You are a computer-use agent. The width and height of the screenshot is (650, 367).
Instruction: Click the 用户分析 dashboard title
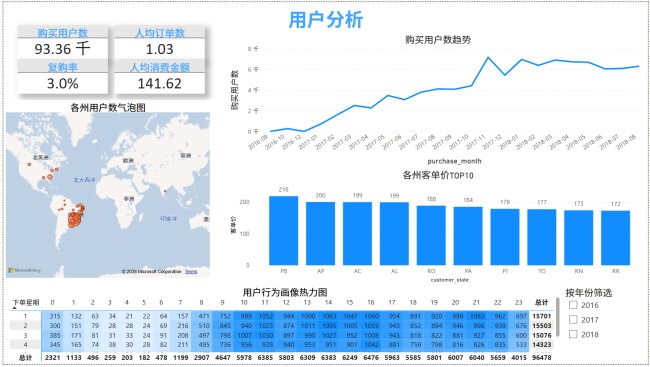pos(326,19)
